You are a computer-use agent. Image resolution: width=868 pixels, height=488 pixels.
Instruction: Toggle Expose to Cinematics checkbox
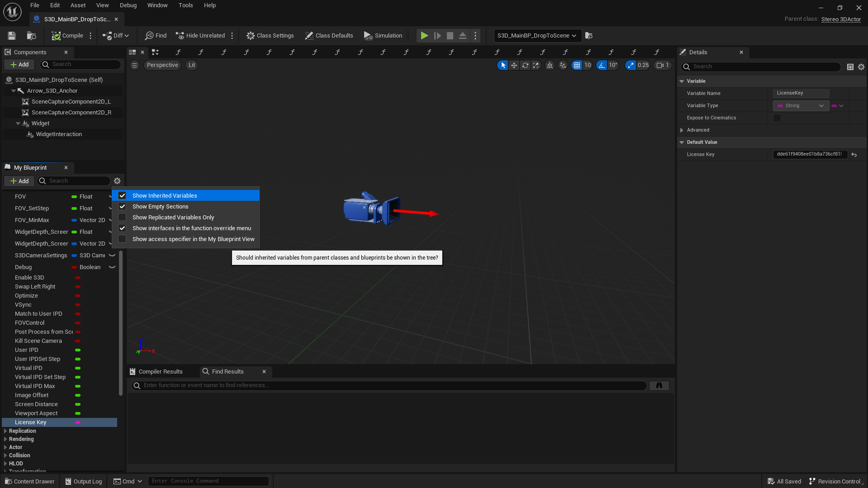(777, 118)
